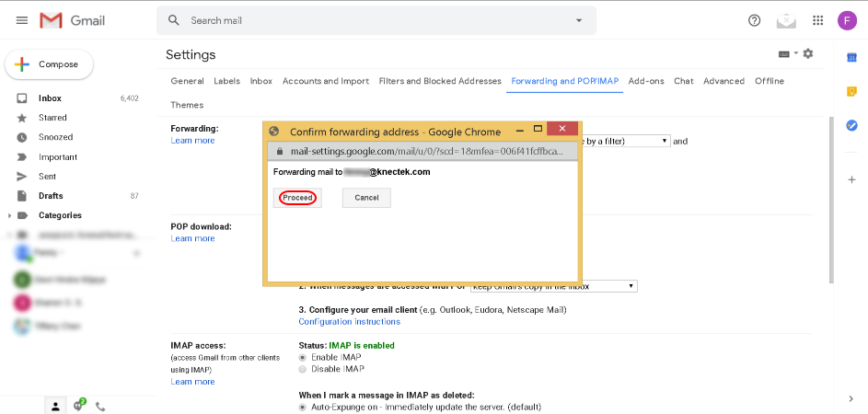Select Enable IMAP radio button
The height and width of the screenshot is (414, 868).
coord(302,358)
